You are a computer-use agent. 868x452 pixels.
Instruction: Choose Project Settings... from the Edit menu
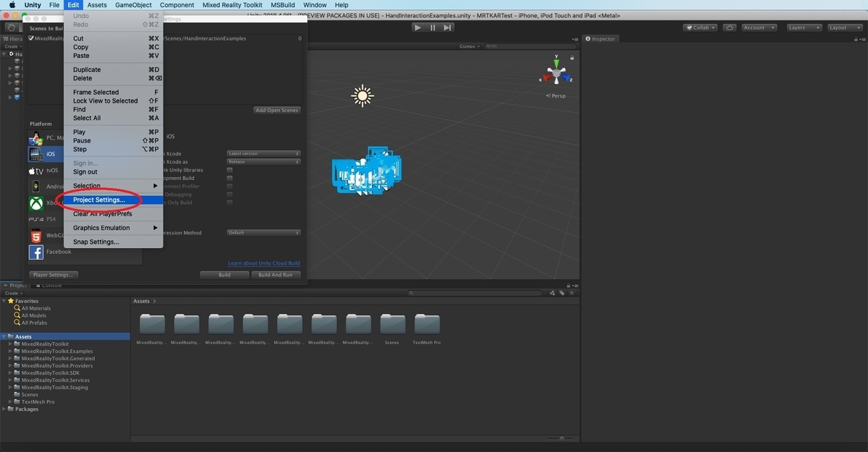point(113,200)
